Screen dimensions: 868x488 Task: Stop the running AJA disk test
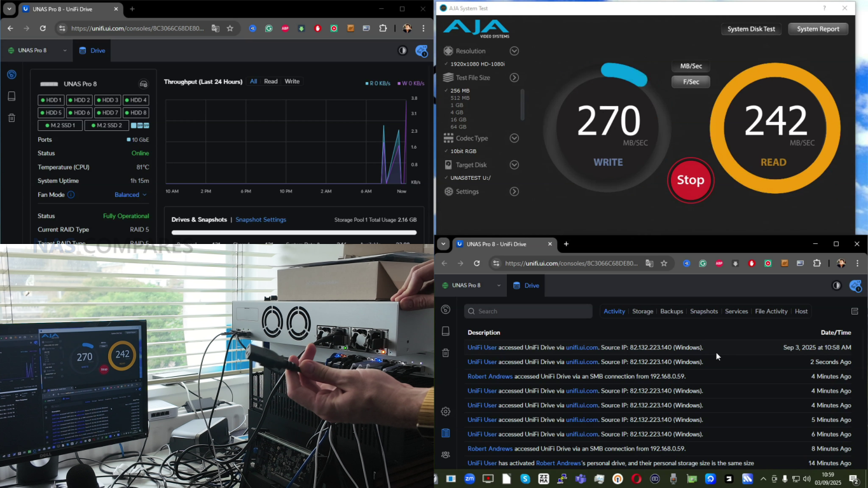[691, 180]
